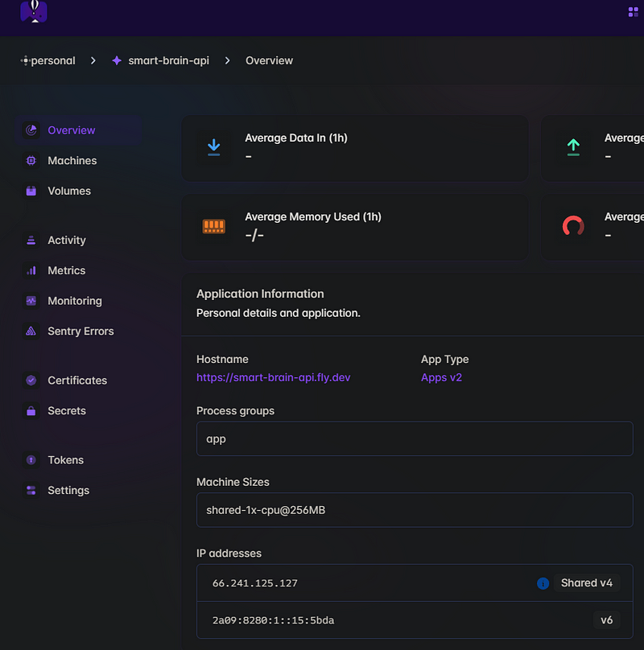Navigate to Monitoring
The image size is (644, 650).
[x=79, y=301]
